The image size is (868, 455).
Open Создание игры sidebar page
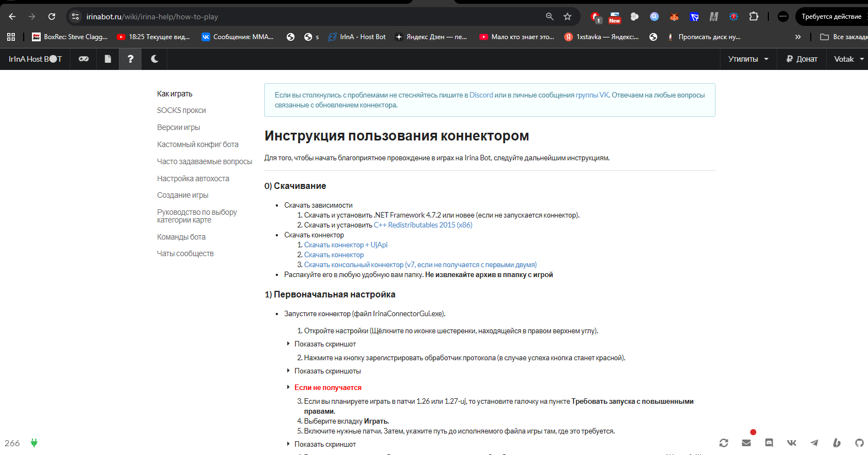coord(182,196)
